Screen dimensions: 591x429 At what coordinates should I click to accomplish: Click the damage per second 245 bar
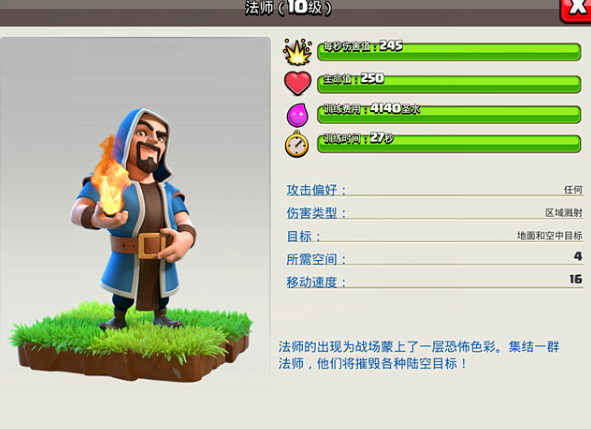tap(449, 52)
